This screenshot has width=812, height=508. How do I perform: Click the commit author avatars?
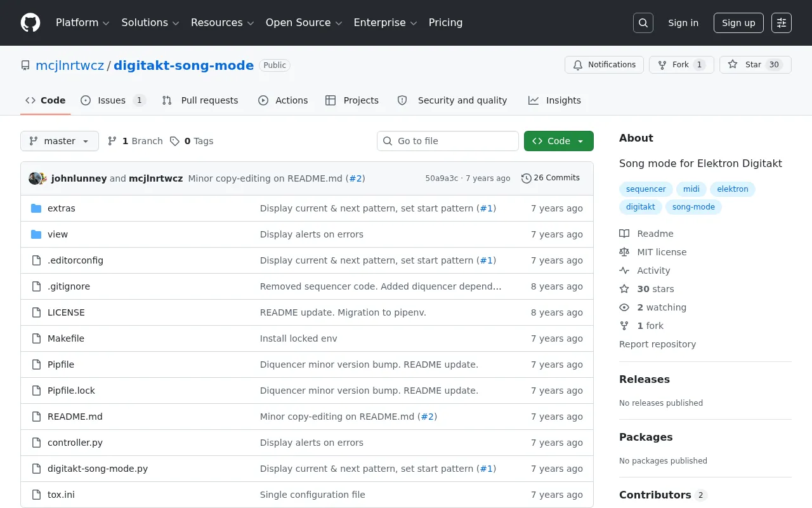[37, 178]
